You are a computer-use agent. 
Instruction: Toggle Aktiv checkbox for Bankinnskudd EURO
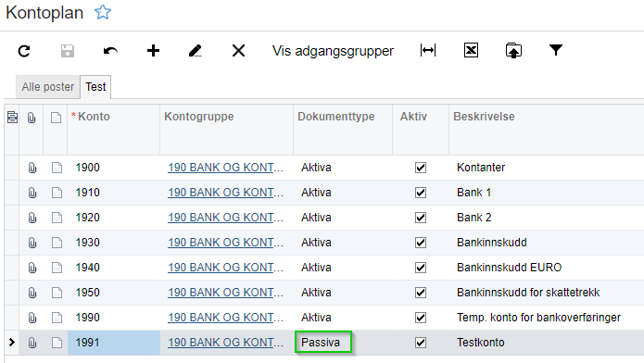pos(421,268)
